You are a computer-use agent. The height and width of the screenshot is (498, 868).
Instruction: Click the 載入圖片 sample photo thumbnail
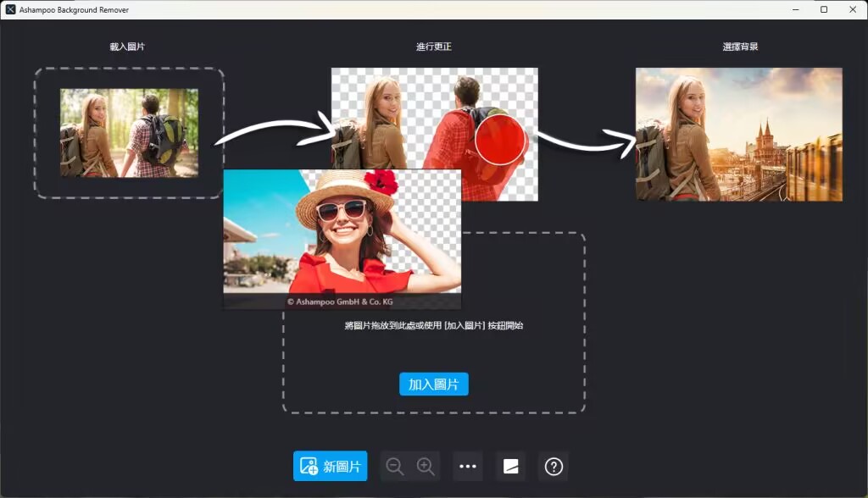point(129,133)
